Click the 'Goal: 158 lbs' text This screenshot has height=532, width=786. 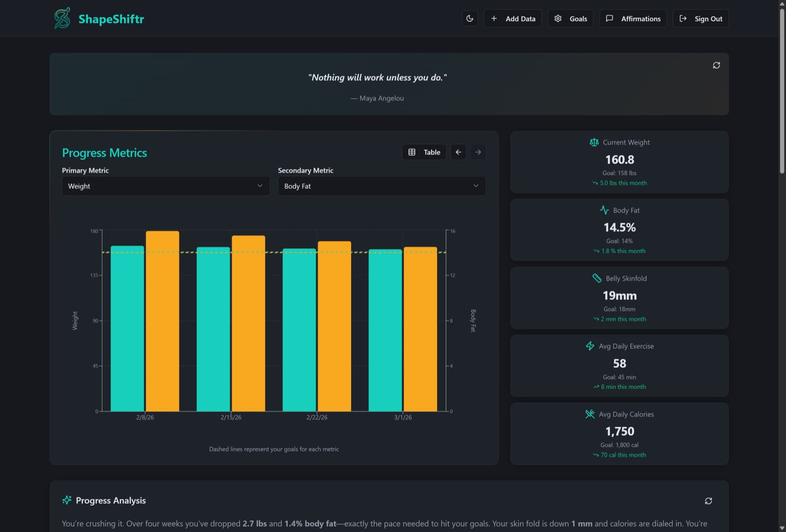pos(619,173)
